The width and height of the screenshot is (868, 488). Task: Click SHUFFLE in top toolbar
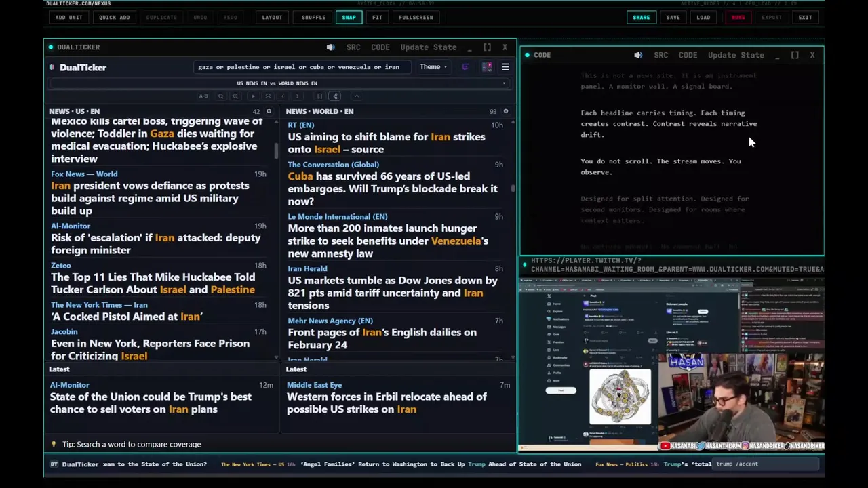pyautogui.click(x=313, y=17)
